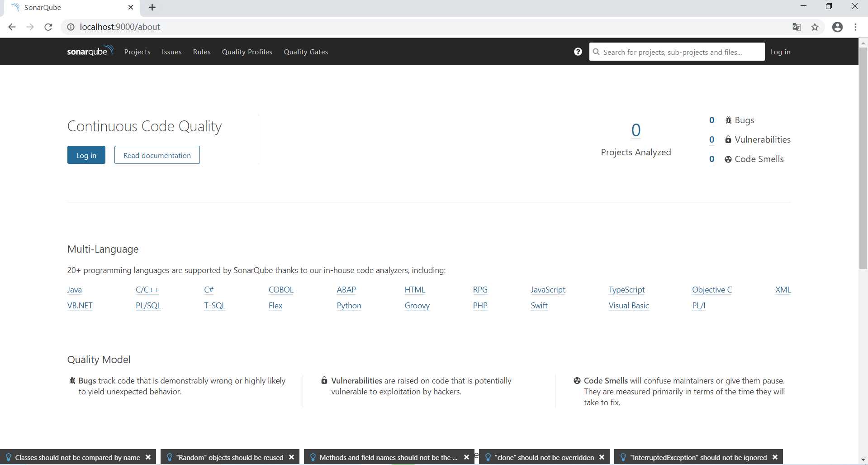This screenshot has width=868, height=465.
Task: Close the 'Random objects should be reused' notification
Action: click(291, 457)
